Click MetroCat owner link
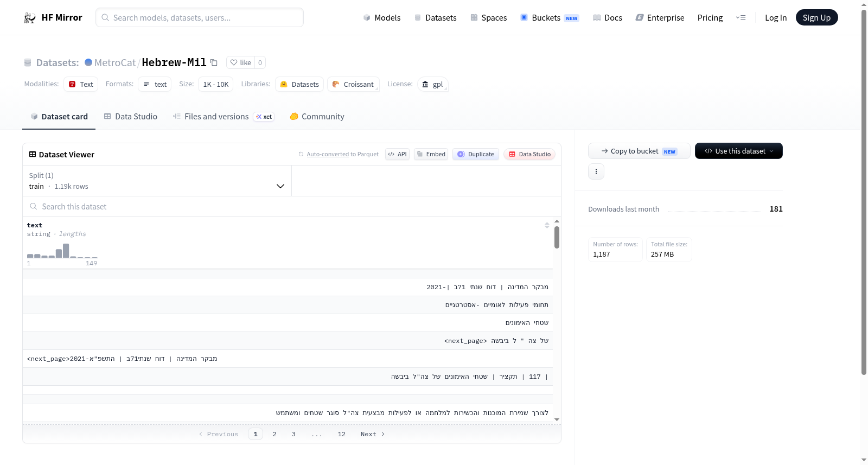 pos(115,62)
